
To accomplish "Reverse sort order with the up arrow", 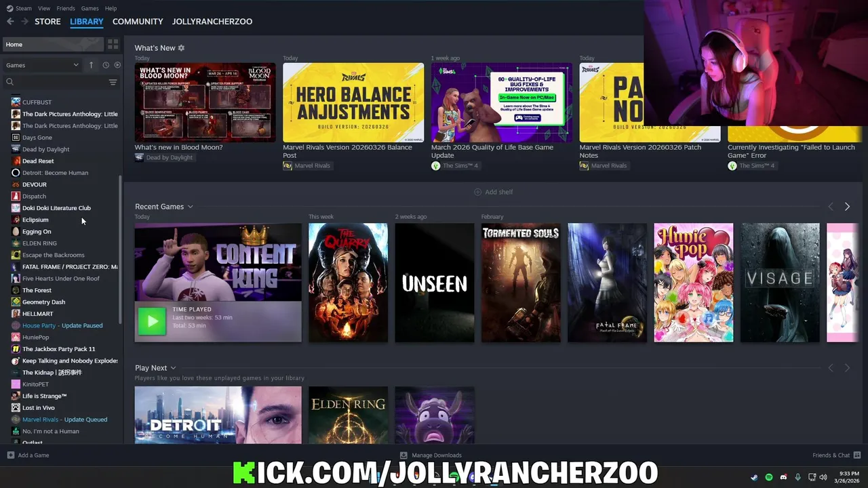I will click(x=91, y=65).
